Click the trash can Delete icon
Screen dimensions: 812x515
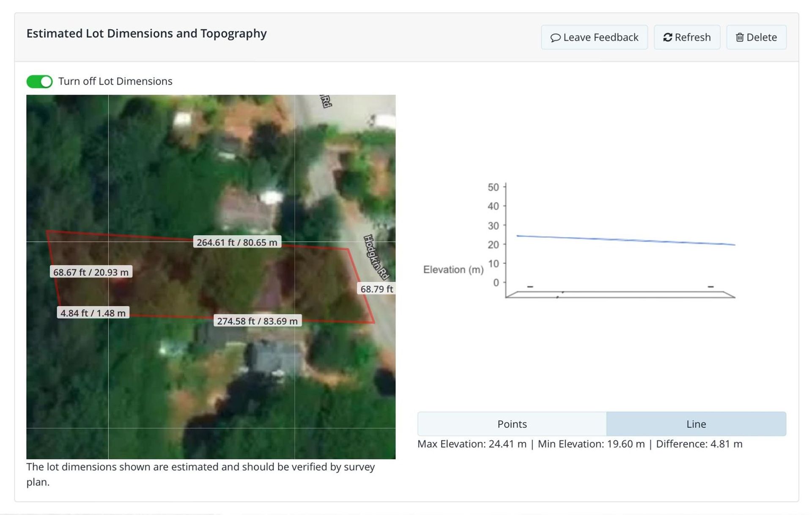739,38
